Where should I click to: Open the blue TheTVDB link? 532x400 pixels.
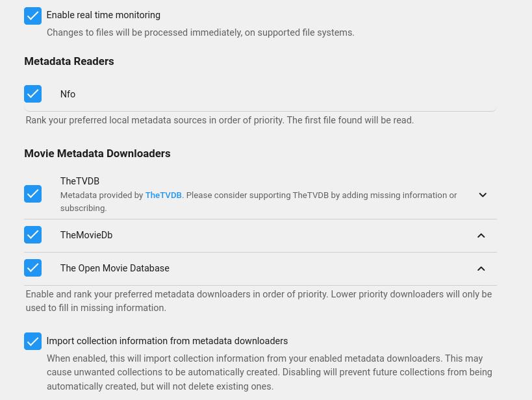pyautogui.click(x=163, y=195)
